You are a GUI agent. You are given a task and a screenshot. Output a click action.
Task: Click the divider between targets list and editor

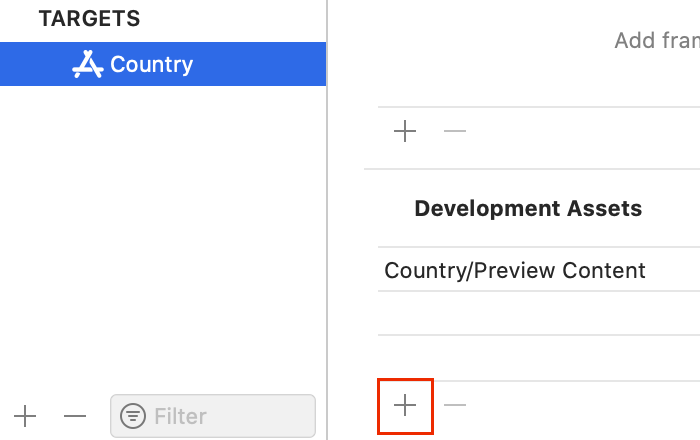pyautogui.click(x=327, y=220)
